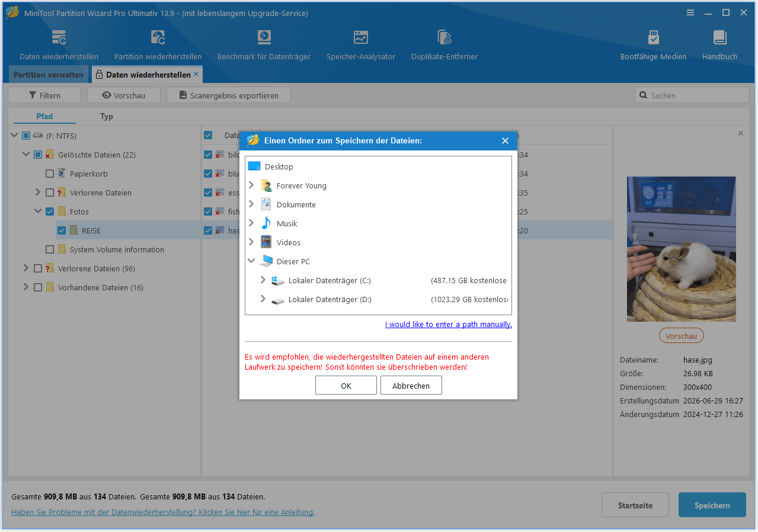Toggle the F: NTFS drive checkbox
This screenshot has height=532, width=758.
26,136
